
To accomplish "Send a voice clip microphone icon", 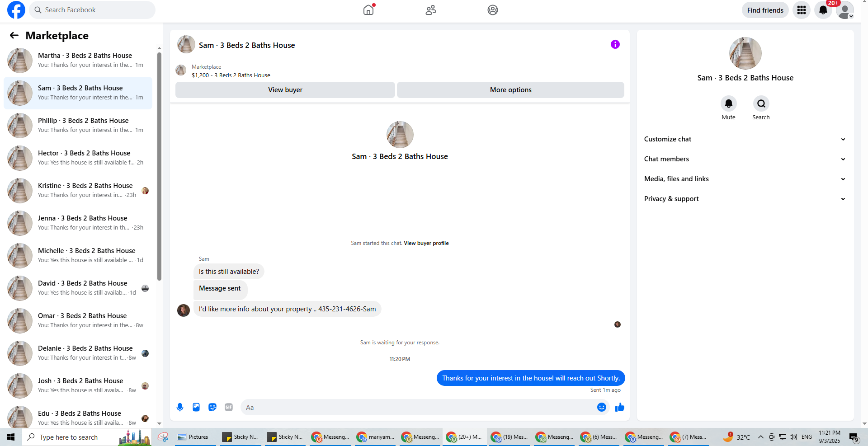I will point(180,407).
